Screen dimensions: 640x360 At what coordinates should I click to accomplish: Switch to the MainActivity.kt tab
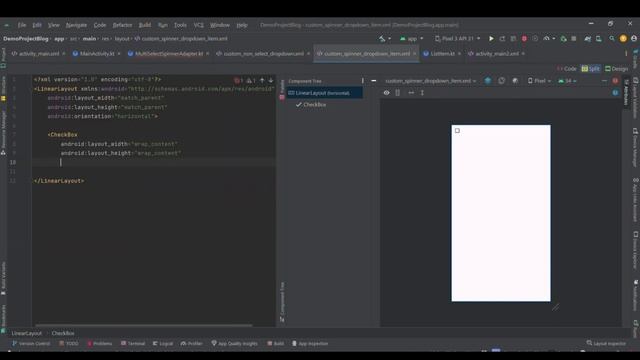coord(97,53)
